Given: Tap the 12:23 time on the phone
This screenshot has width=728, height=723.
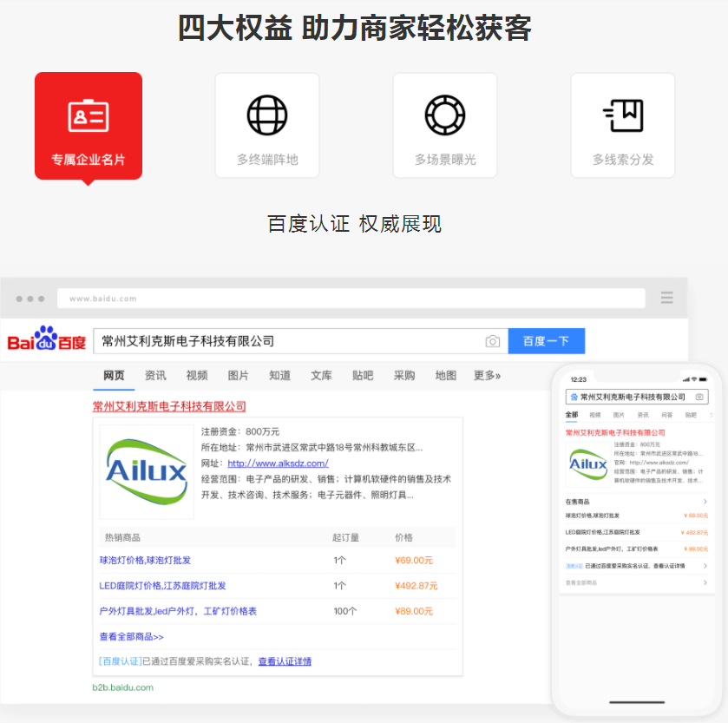Looking at the screenshot, I should click(579, 379).
